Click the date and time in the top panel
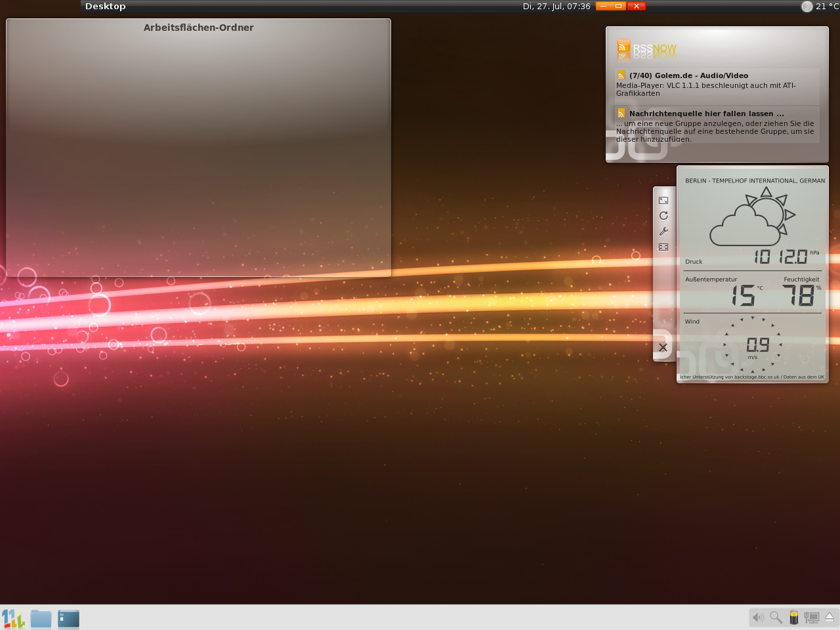This screenshot has width=840, height=630. pos(556,7)
